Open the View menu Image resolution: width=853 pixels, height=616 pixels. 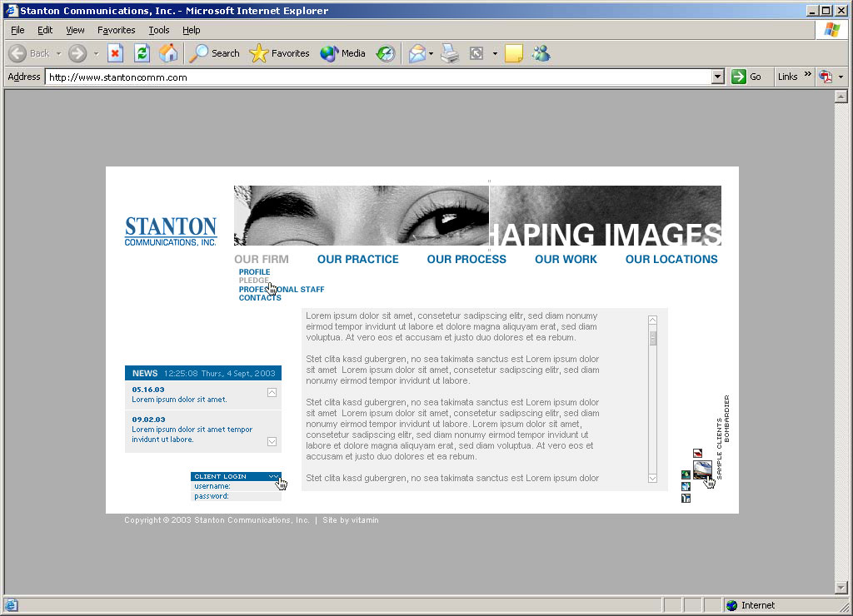pyautogui.click(x=75, y=30)
